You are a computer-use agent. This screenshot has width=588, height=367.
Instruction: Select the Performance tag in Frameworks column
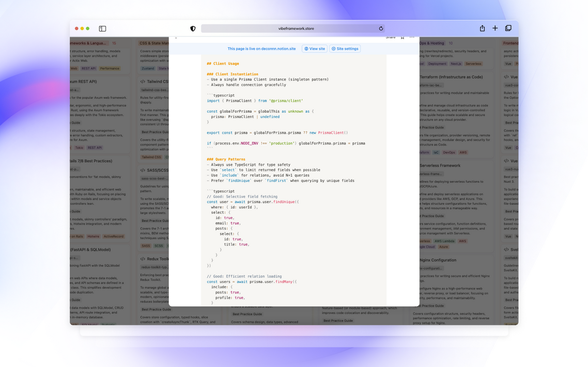(110, 69)
